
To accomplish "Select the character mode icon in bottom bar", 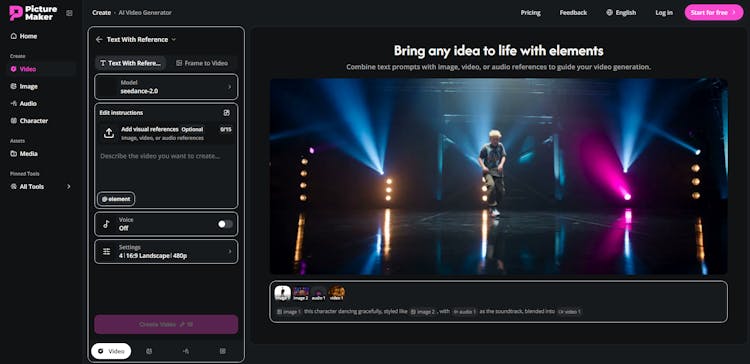I will 222,351.
